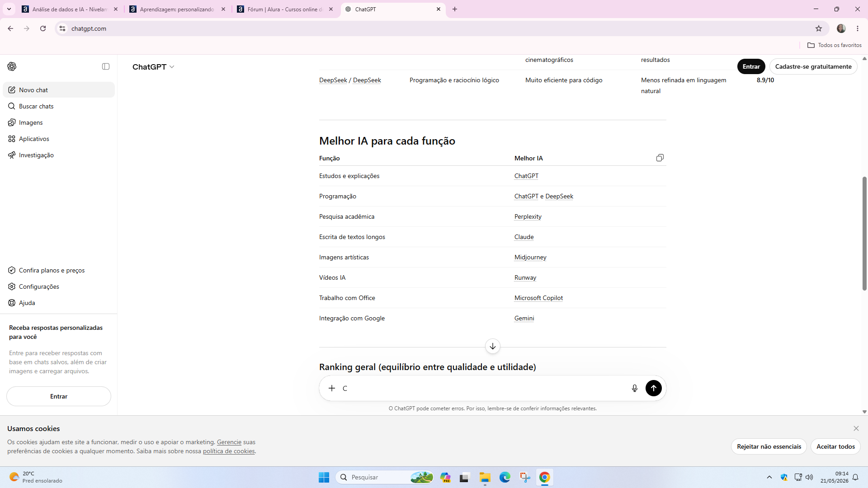Open the política de cookies link

[x=229, y=451]
